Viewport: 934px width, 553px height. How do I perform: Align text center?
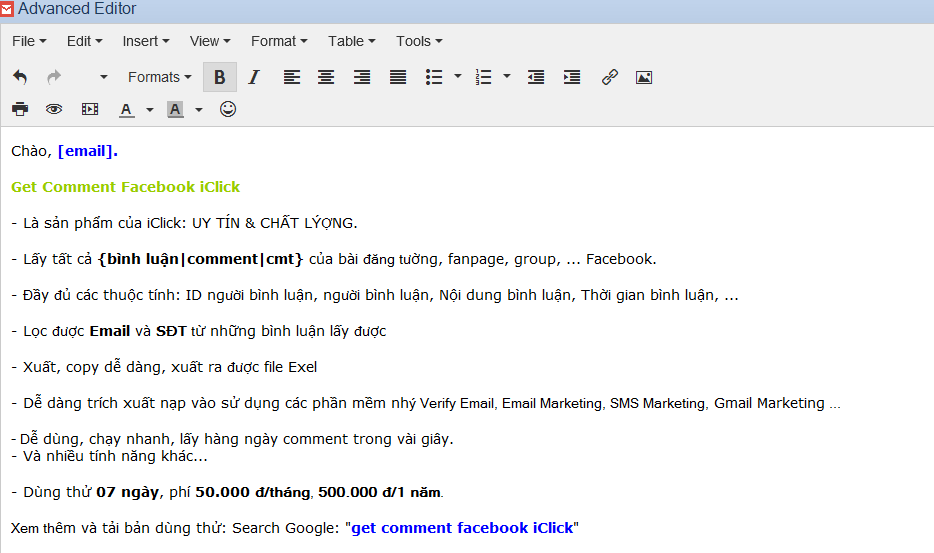pyautogui.click(x=326, y=77)
